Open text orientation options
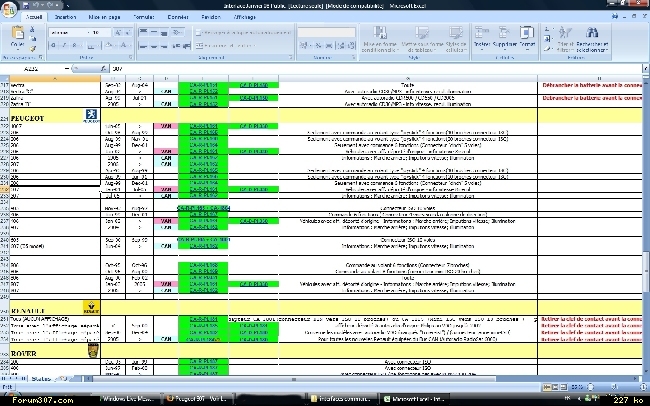The image size is (650, 406). coord(178,32)
